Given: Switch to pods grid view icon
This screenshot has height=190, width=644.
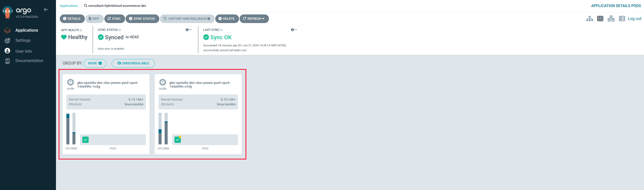Looking at the screenshot, I should 600,18.
